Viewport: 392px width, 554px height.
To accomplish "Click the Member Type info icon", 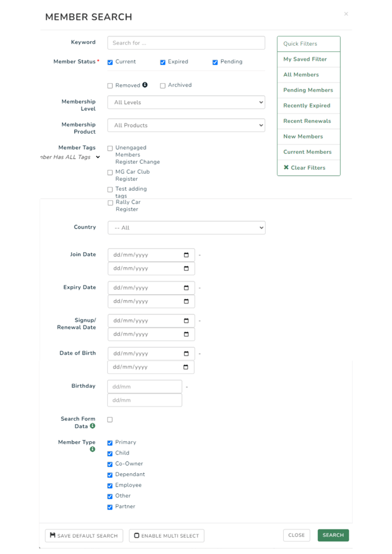I will [x=92, y=449].
